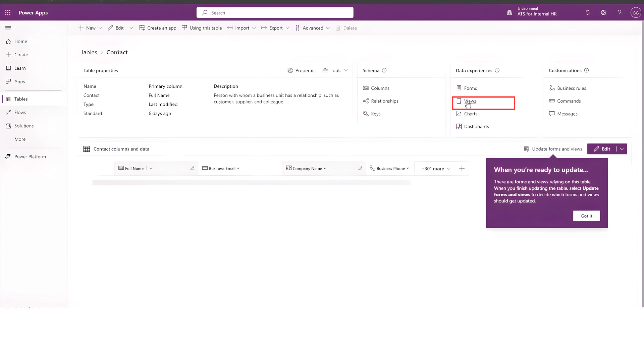The width and height of the screenshot is (644, 362).
Task: Expand the New dropdown chevron
Action: 100,28
